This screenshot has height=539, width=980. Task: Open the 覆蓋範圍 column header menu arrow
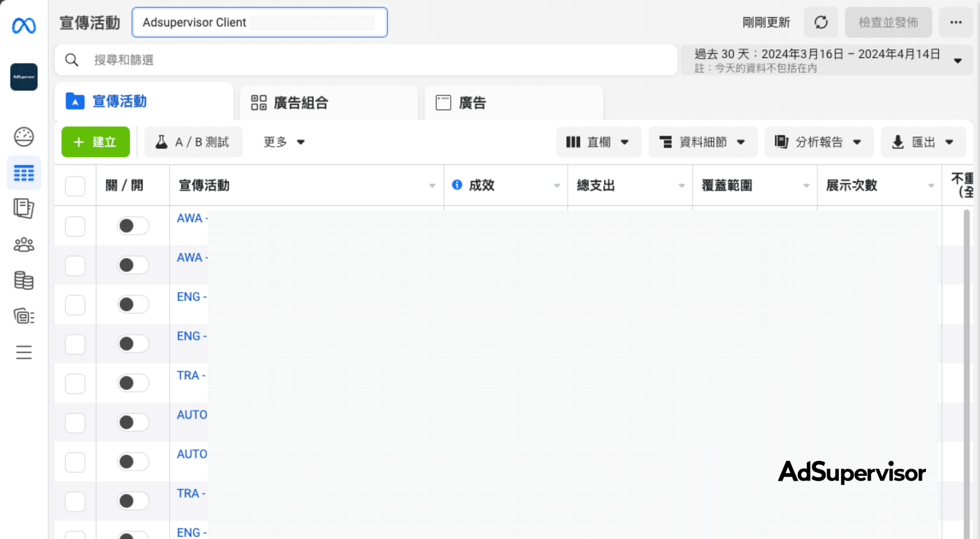[x=807, y=186]
